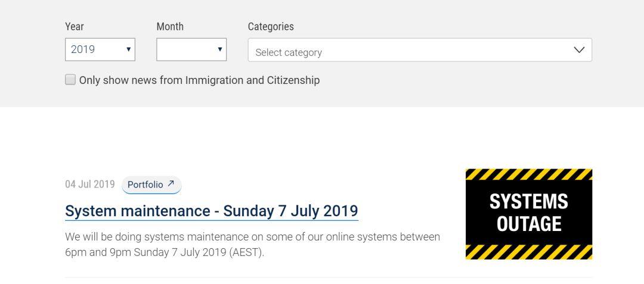Click the triangle arrow in Month selector
The height and width of the screenshot is (284, 644).
[219, 49]
